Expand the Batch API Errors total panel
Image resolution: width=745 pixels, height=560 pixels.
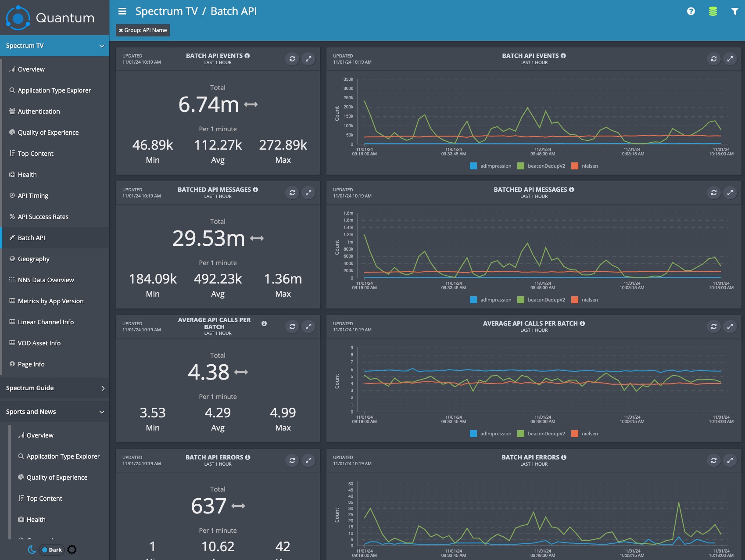[x=308, y=460]
